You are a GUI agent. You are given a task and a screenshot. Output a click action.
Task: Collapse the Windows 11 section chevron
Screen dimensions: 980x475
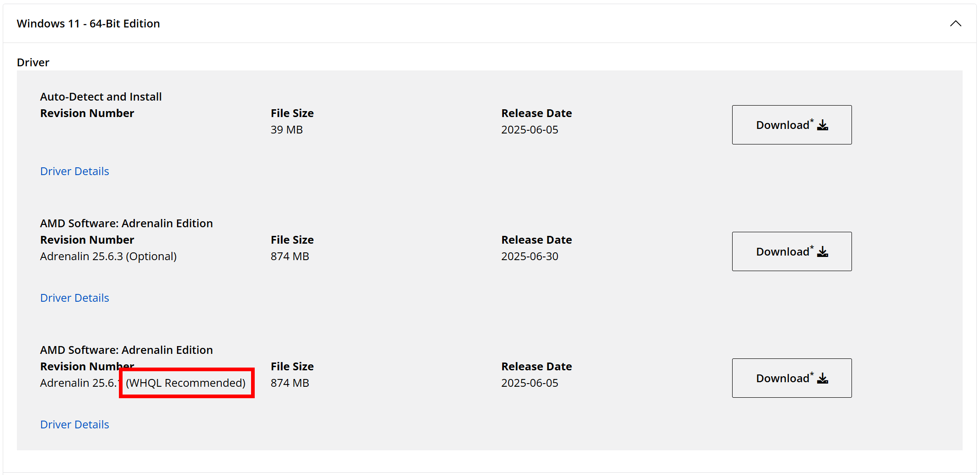tap(955, 24)
